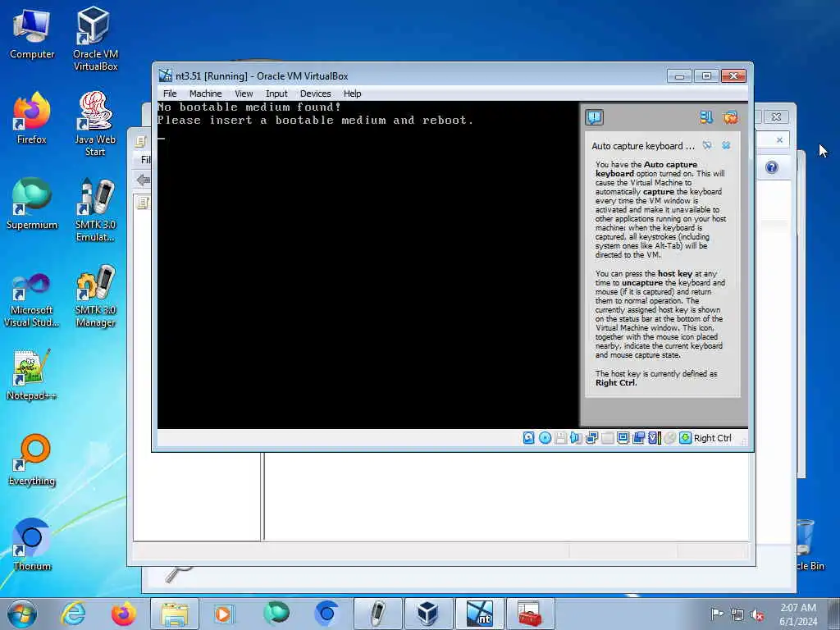This screenshot has height=630, width=840.
Task: Open the SMTK 3.0 Emulator desktop shortcut
Action: coord(95,210)
